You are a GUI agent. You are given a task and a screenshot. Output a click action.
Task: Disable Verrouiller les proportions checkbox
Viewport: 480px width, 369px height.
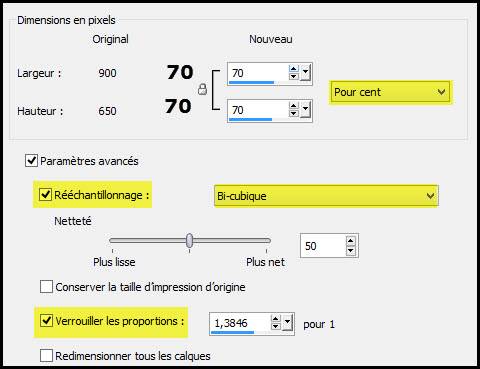[46, 321]
